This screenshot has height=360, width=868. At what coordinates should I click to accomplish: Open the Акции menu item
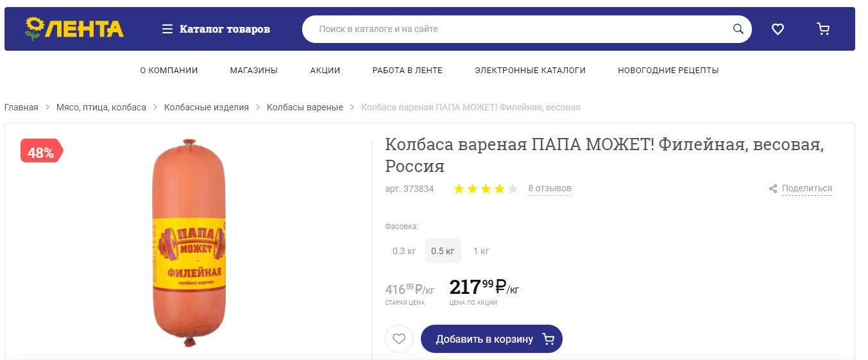pyautogui.click(x=325, y=71)
